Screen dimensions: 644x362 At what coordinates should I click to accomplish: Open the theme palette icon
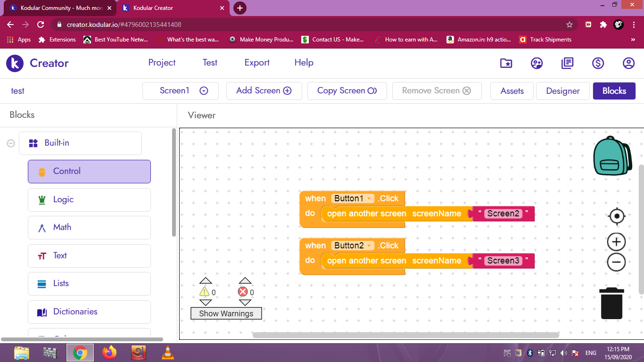[537, 63]
